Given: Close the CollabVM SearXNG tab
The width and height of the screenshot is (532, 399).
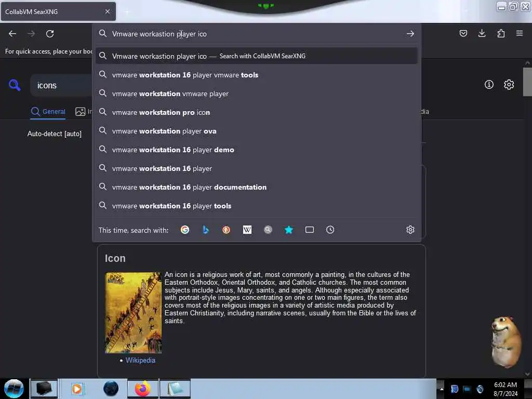Looking at the screenshot, I should 107,11.
